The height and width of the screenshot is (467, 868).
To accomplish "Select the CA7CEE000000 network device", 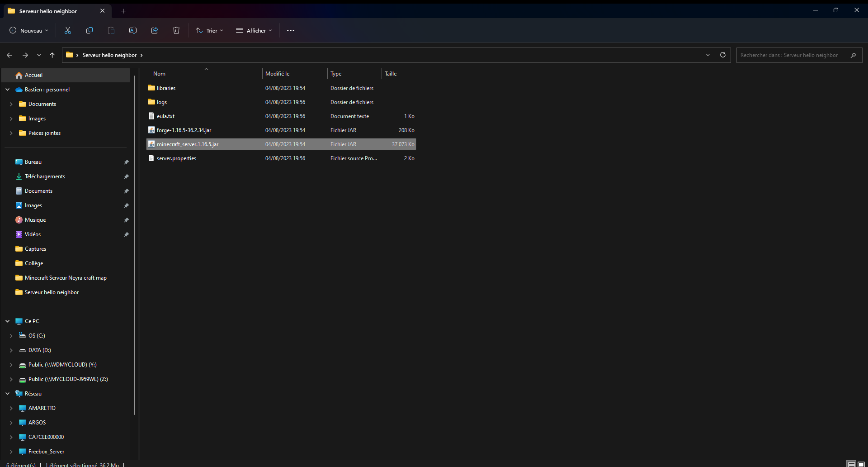I will pyautogui.click(x=66, y=437).
